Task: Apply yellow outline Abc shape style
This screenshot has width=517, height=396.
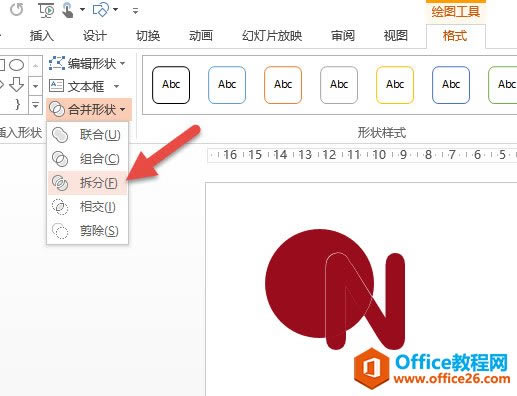Action: click(x=395, y=85)
